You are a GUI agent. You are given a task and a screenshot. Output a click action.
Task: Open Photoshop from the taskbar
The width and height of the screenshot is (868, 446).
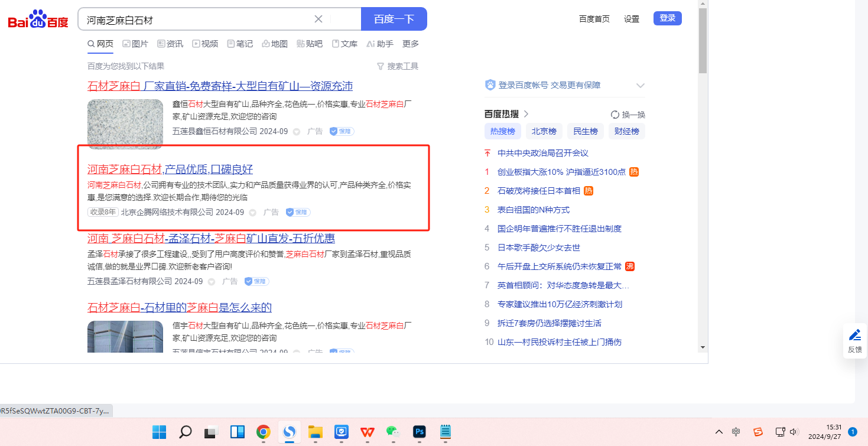(x=420, y=432)
